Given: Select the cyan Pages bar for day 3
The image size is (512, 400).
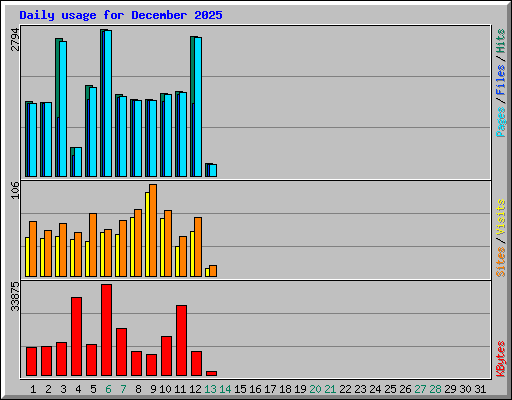Looking at the screenshot, I should pos(63,109).
